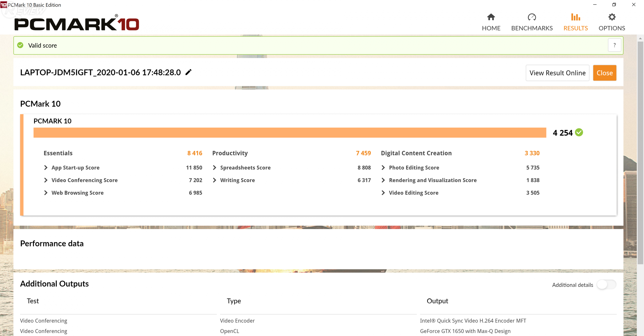Toggle the Additional details switch
The image size is (644, 336).
pyautogui.click(x=606, y=285)
